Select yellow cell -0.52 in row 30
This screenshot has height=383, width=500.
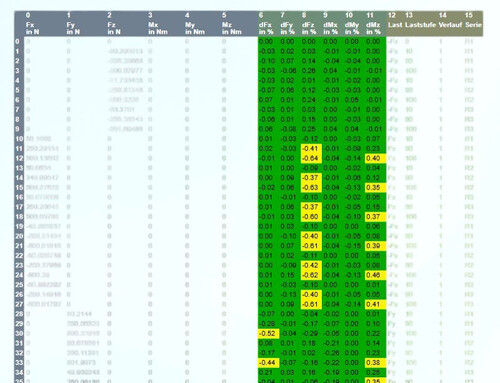click(268, 333)
